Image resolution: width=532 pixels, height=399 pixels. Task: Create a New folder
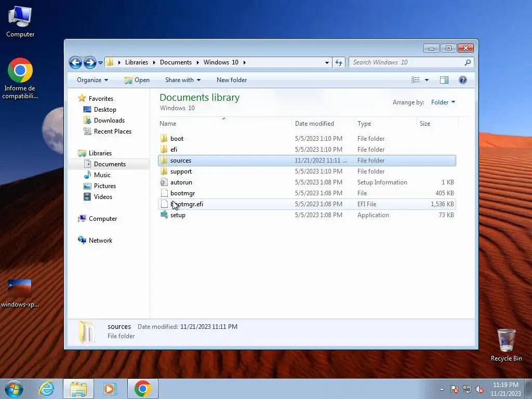point(232,80)
